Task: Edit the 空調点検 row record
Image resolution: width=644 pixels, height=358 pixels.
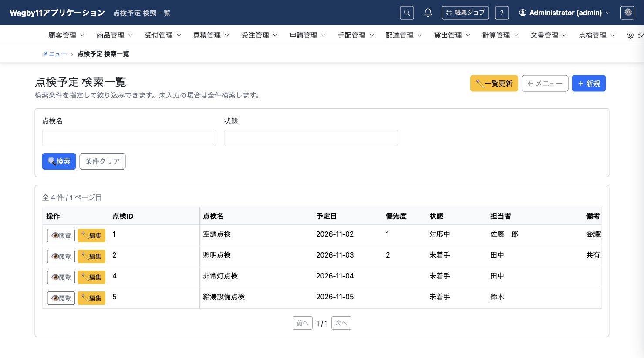Action: coord(91,235)
